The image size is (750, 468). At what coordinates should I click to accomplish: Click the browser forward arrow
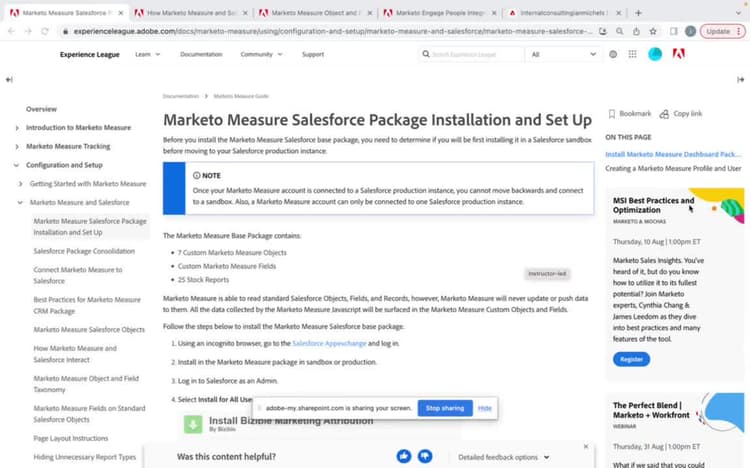click(28, 31)
